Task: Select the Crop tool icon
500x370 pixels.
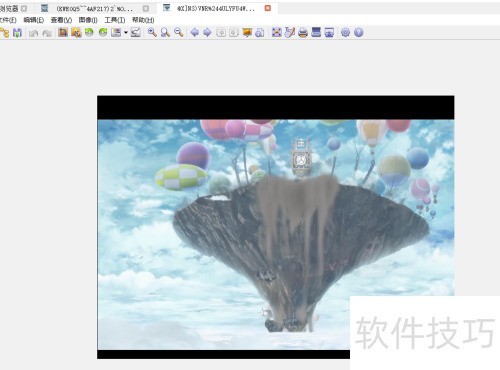Action: (63, 32)
